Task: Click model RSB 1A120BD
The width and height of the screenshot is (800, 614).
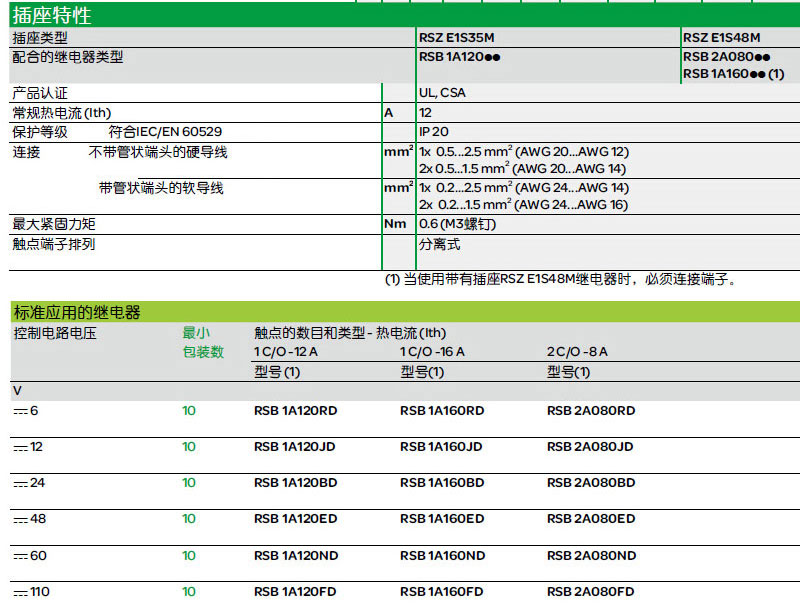Action: [295, 483]
